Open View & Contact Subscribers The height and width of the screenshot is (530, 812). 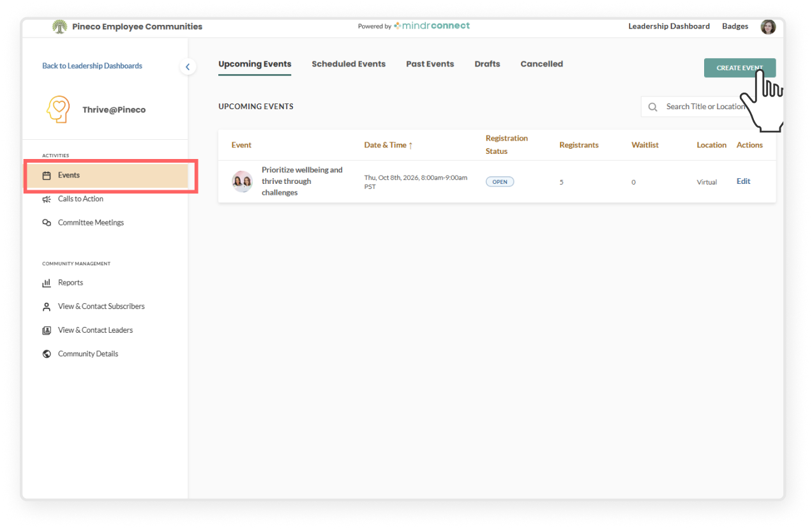(x=101, y=307)
